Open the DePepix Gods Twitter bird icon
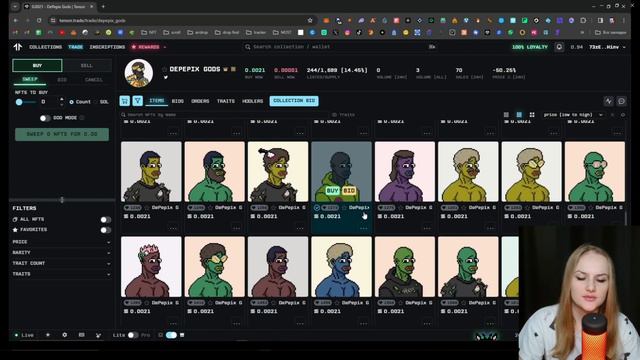640x360 pixels. click(166, 77)
